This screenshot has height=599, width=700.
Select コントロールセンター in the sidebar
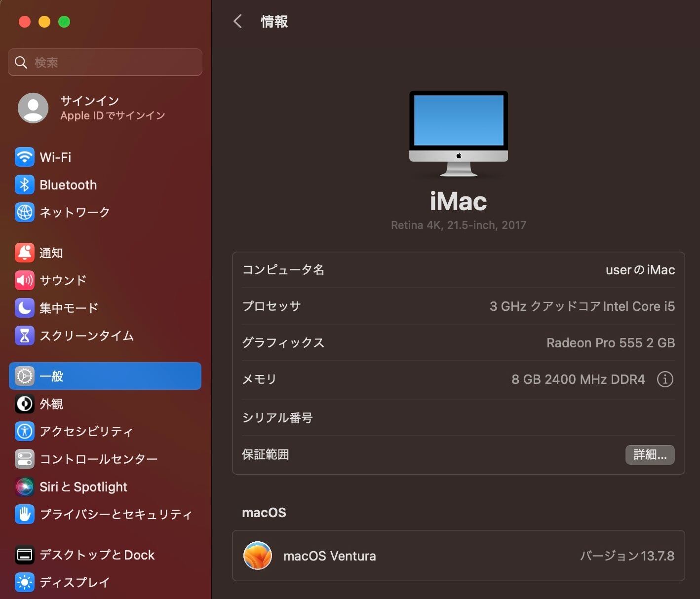(105, 459)
